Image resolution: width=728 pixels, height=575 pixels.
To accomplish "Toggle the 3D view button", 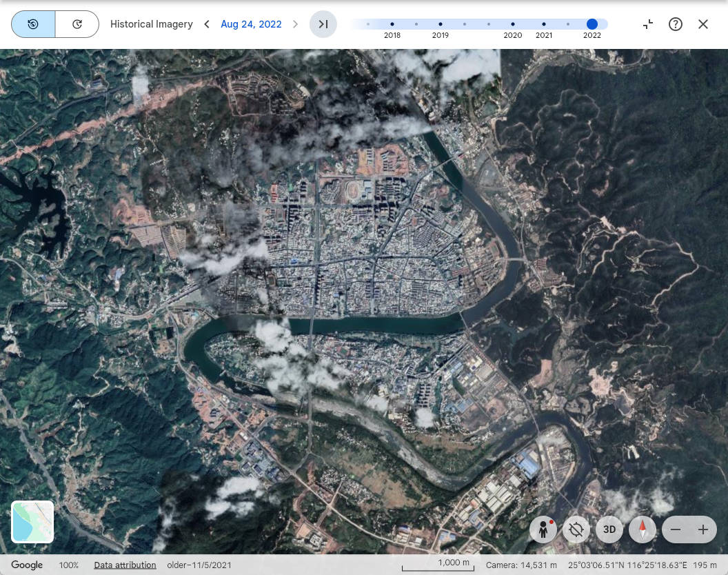I will point(609,529).
